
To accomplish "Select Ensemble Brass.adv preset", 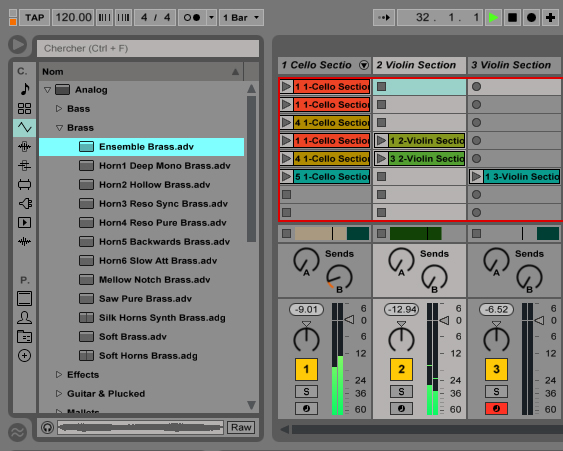I will 141,147.
